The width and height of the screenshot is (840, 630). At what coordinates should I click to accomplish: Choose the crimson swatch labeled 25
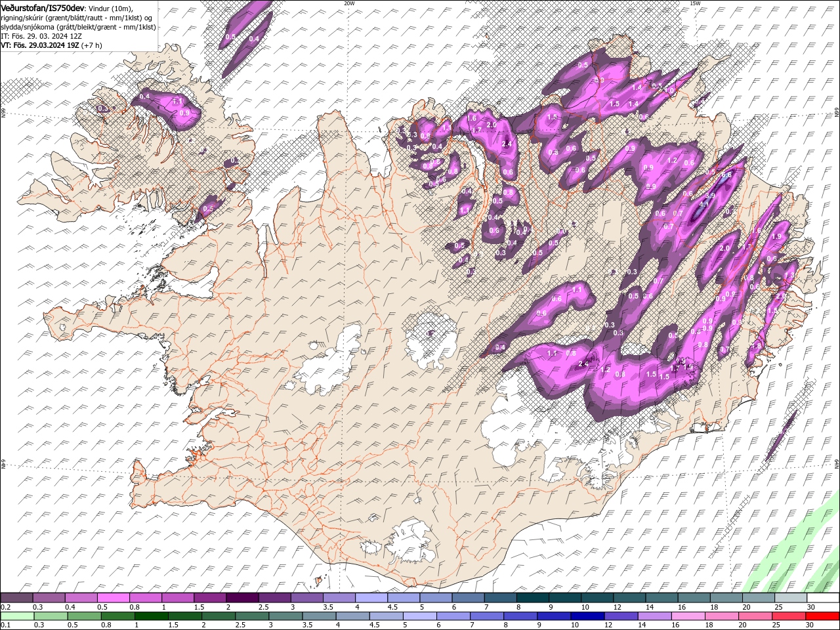(789, 616)
